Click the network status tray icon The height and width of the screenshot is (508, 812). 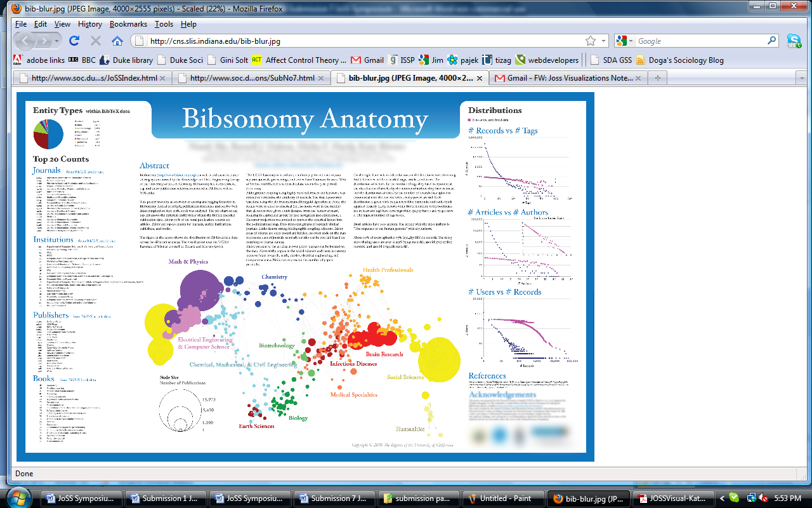point(751,498)
